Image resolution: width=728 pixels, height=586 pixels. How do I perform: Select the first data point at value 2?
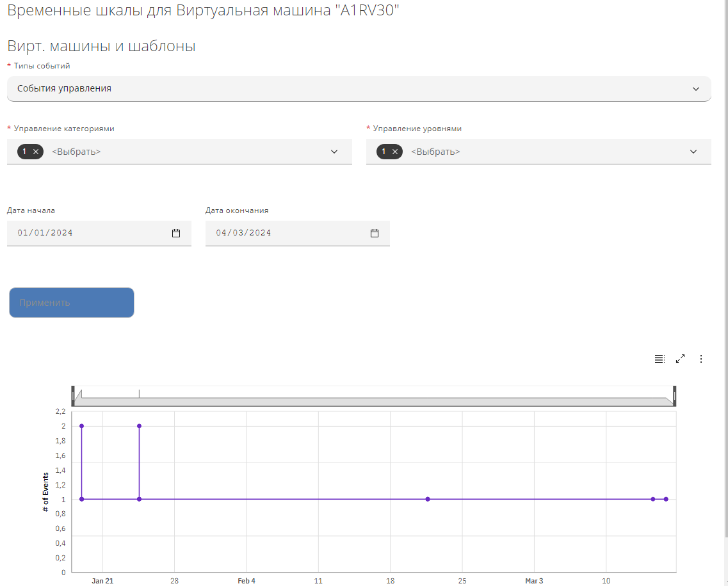(81, 426)
